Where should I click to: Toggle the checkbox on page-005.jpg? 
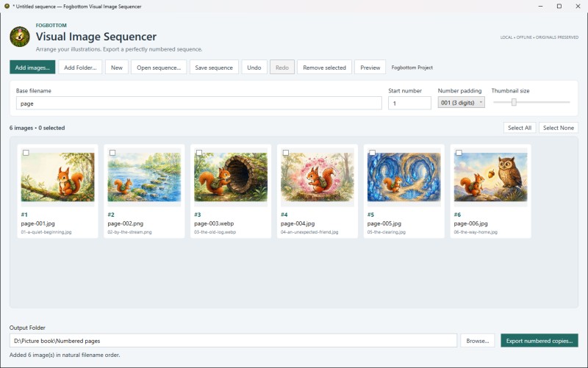(373, 153)
